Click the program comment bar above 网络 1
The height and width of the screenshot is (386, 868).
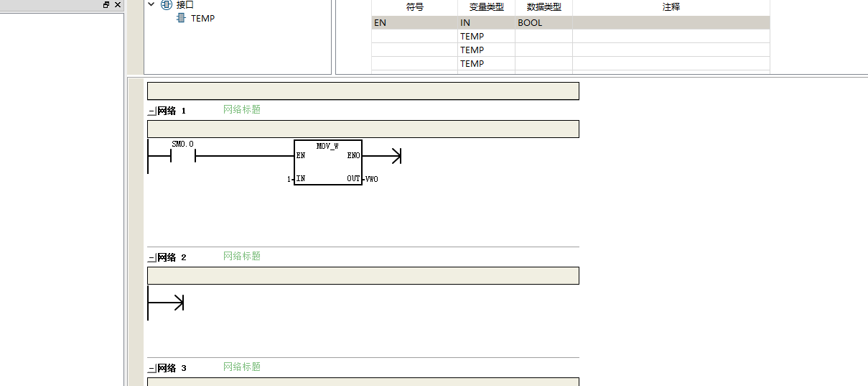[363, 91]
